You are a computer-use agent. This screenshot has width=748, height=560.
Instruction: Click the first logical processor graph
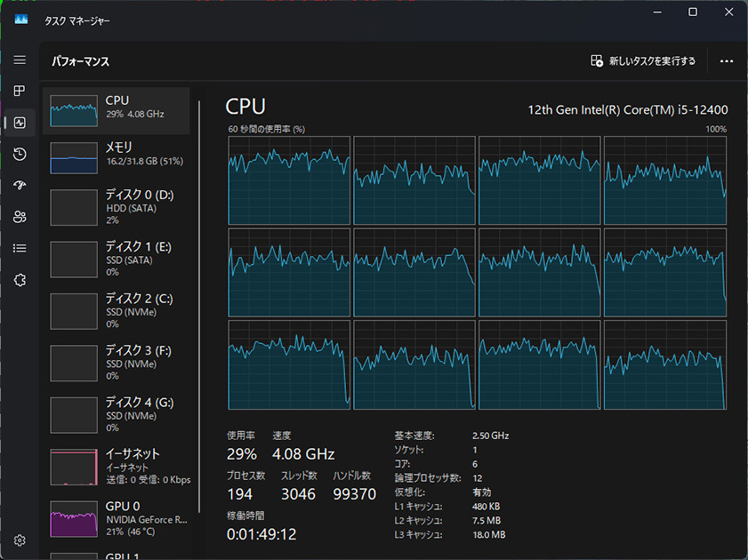coord(289,180)
